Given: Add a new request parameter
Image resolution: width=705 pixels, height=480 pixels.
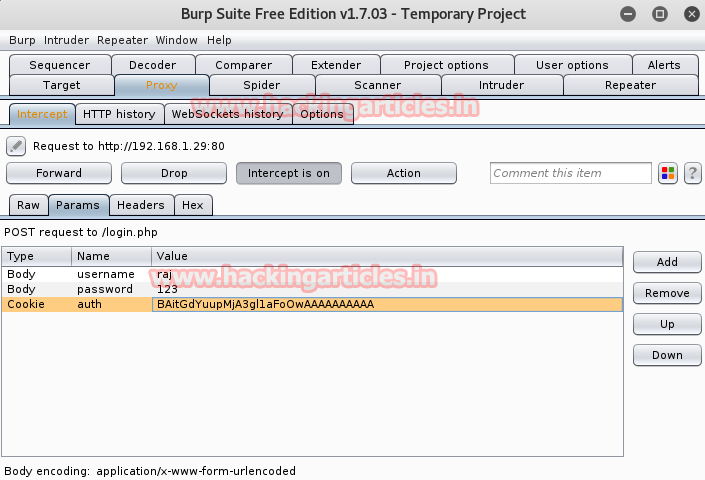Looking at the screenshot, I should coord(667,262).
